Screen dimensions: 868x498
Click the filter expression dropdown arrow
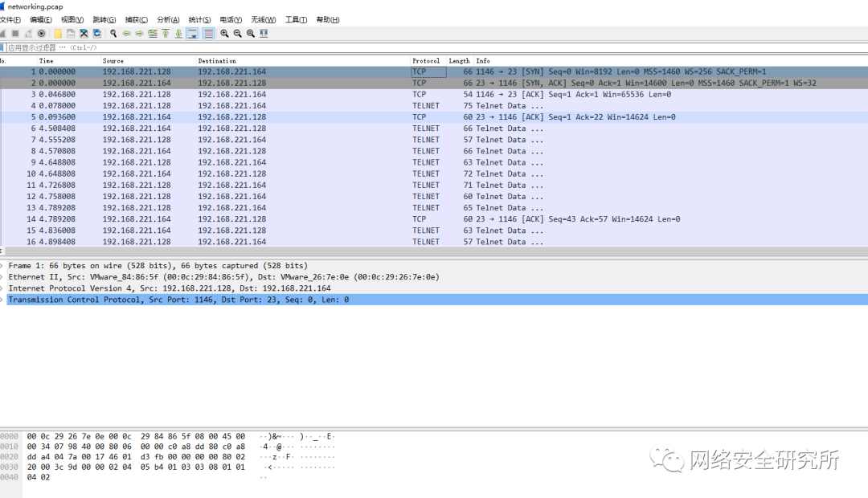(x=860, y=47)
